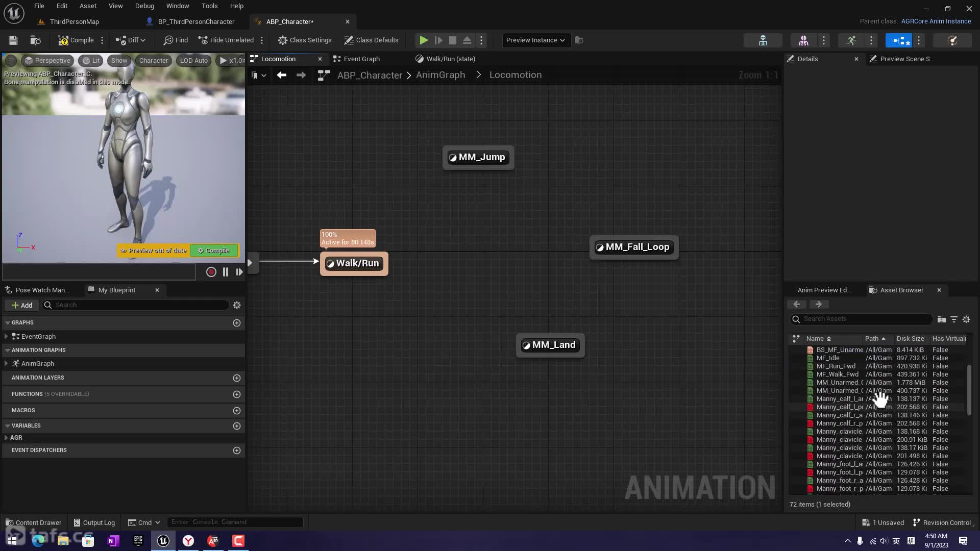Image resolution: width=980 pixels, height=551 pixels.
Task: Add new macro plus icon
Action: [x=237, y=411]
